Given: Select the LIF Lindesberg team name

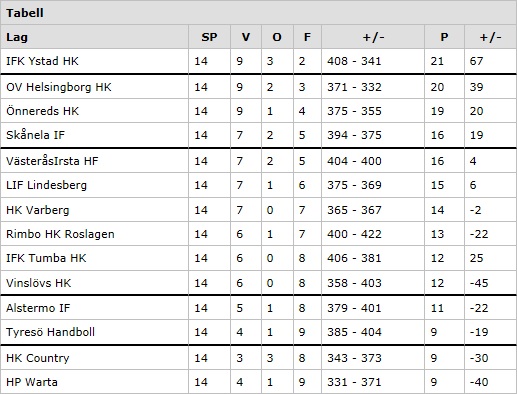Looking at the screenshot, I should 46,185.
